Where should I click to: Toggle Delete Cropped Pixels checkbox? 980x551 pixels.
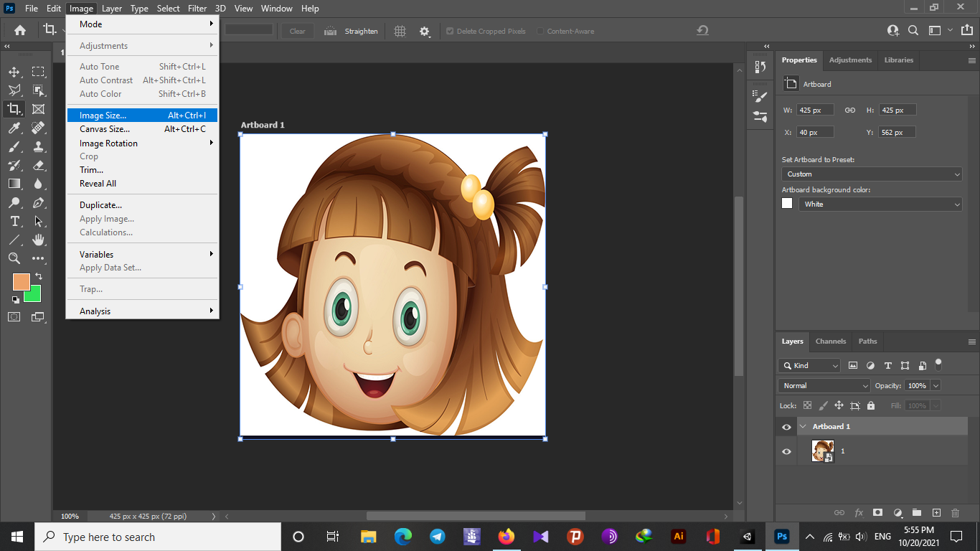(x=450, y=32)
